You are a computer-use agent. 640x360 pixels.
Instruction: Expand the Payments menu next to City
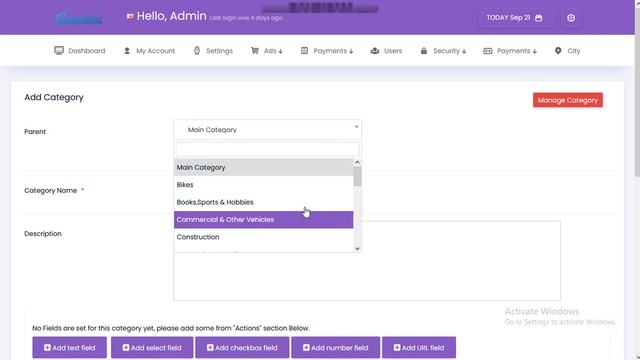(510, 51)
